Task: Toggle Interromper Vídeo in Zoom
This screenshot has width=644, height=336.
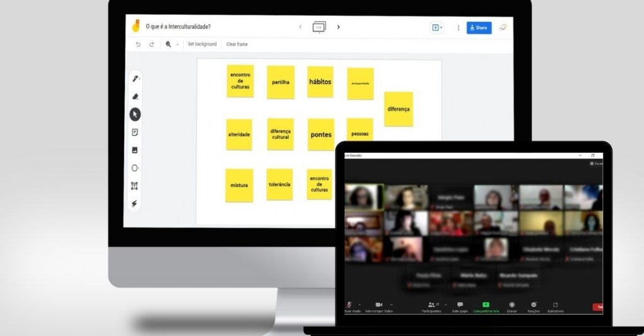Action: 379,305
